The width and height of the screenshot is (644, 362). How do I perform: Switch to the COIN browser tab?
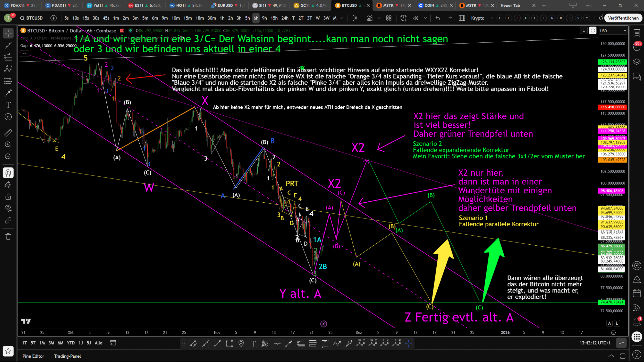[x=429, y=5]
